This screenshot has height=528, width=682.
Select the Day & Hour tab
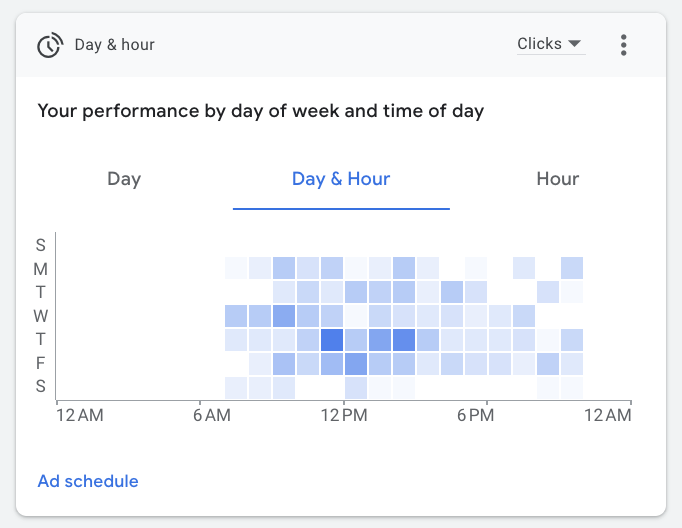(x=341, y=179)
